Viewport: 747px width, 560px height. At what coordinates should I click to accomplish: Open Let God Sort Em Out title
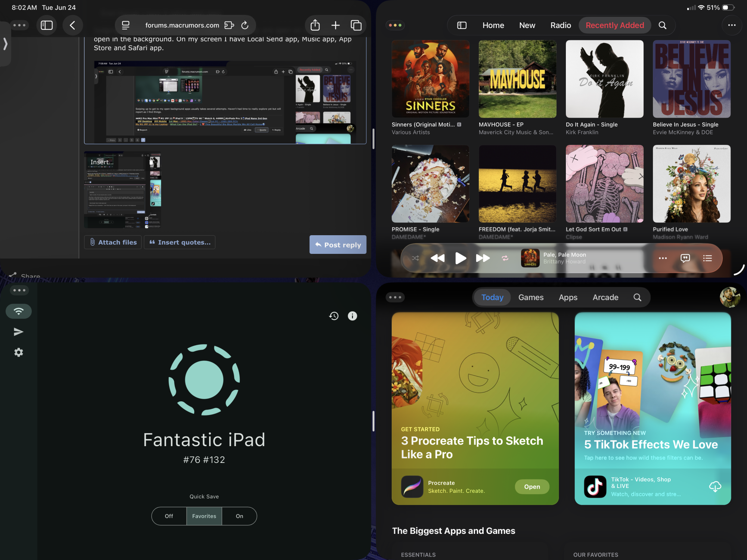pos(593,229)
